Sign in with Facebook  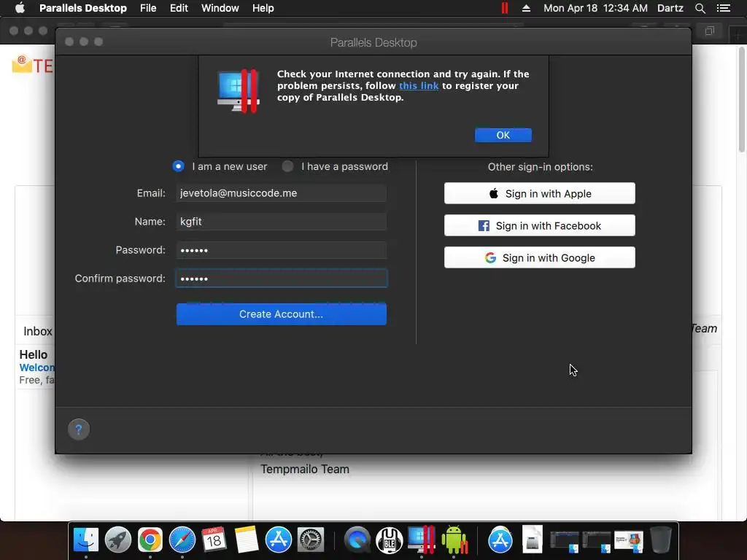540,226
